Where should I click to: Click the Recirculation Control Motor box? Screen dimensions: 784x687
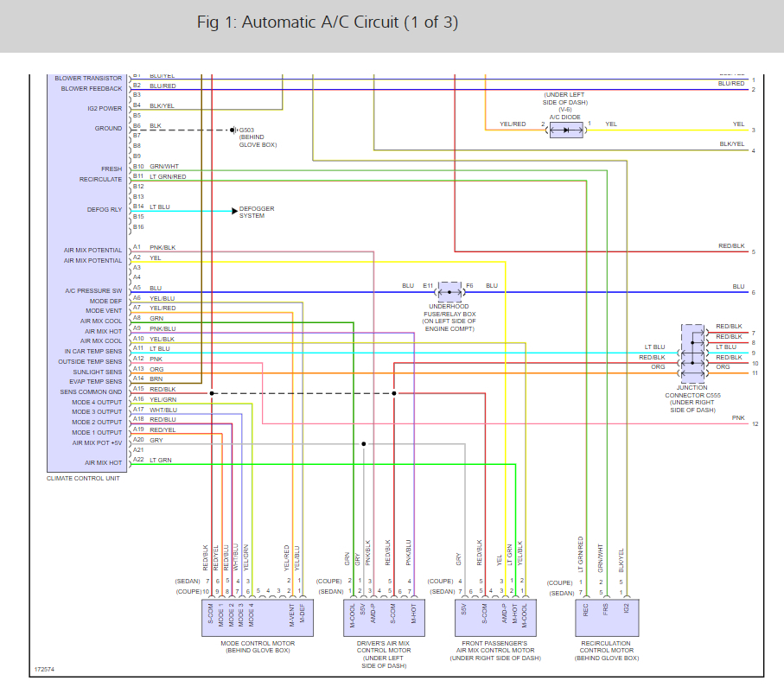pyautogui.click(x=607, y=618)
